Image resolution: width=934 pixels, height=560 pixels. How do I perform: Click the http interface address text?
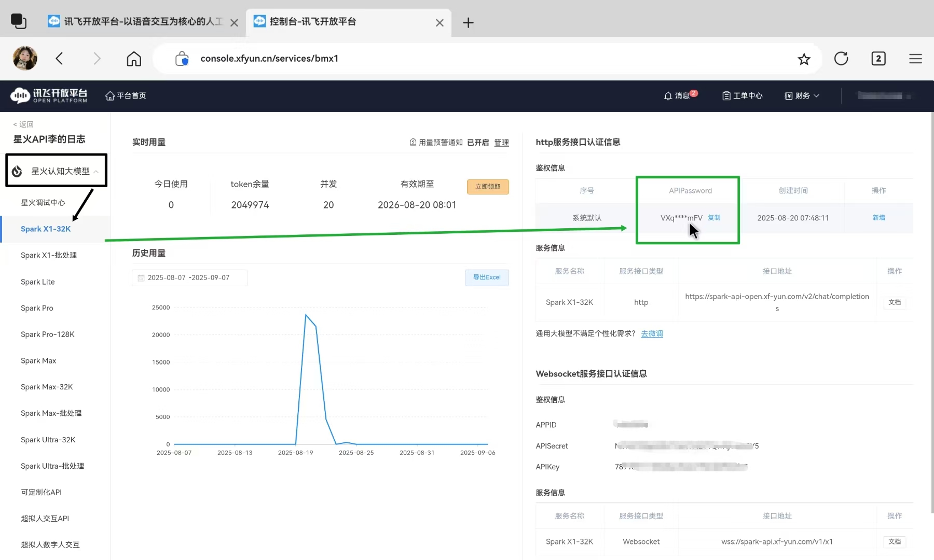[x=777, y=302]
